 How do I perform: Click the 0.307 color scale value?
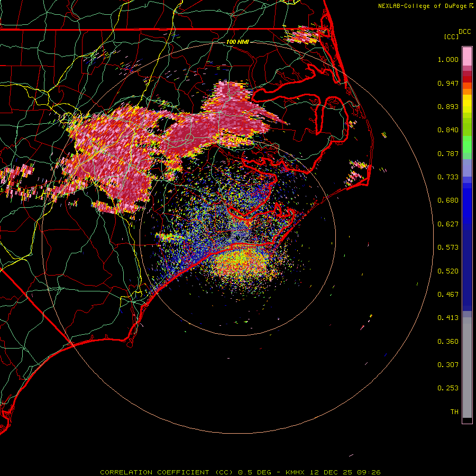(448, 365)
